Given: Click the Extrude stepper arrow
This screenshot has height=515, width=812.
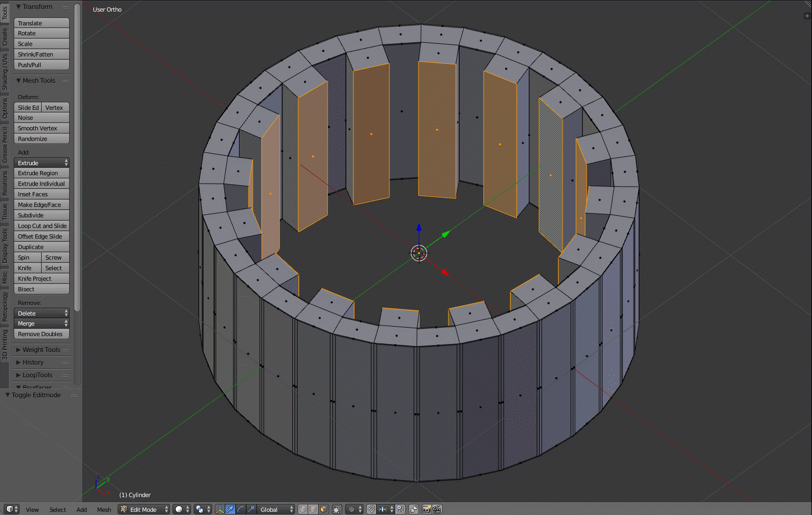Looking at the screenshot, I should [x=66, y=162].
